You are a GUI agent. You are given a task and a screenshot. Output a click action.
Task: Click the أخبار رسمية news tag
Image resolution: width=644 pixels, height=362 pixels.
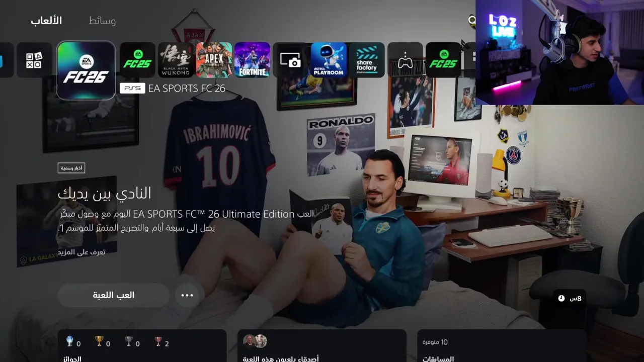[71, 168]
